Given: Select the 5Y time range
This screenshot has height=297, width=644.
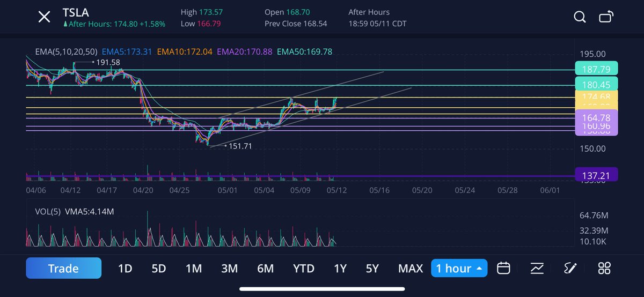Looking at the screenshot, I should click(x=372, y=268).
